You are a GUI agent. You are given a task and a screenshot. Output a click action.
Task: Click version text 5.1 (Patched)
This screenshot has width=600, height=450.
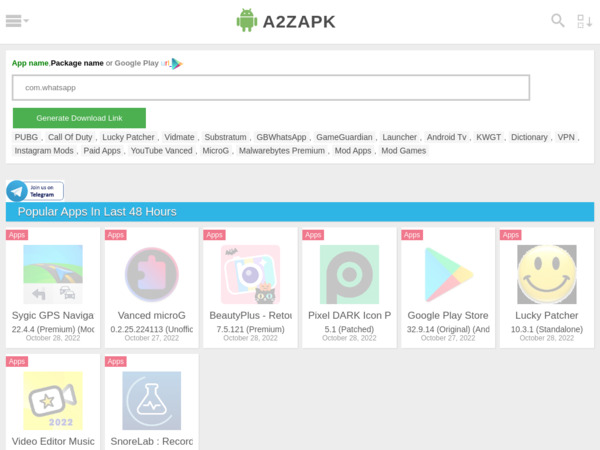tap(349, 329)
